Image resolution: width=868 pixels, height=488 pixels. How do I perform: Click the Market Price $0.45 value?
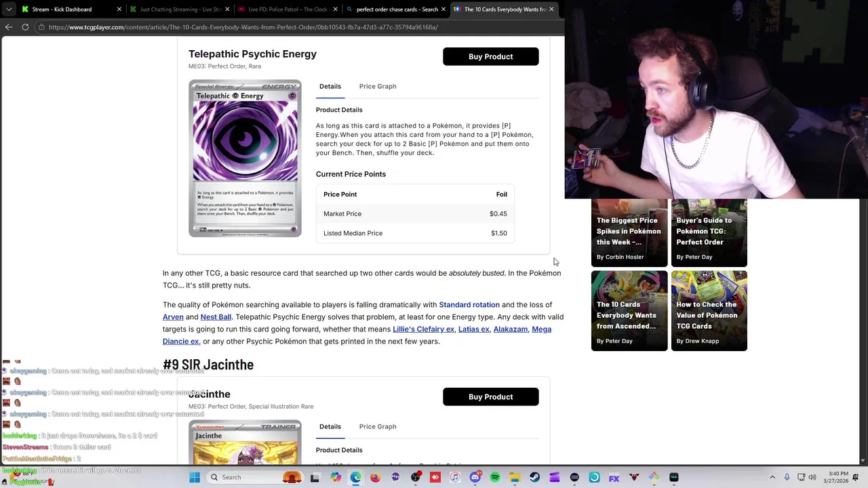pyautogui.click(x=498, y=213)
